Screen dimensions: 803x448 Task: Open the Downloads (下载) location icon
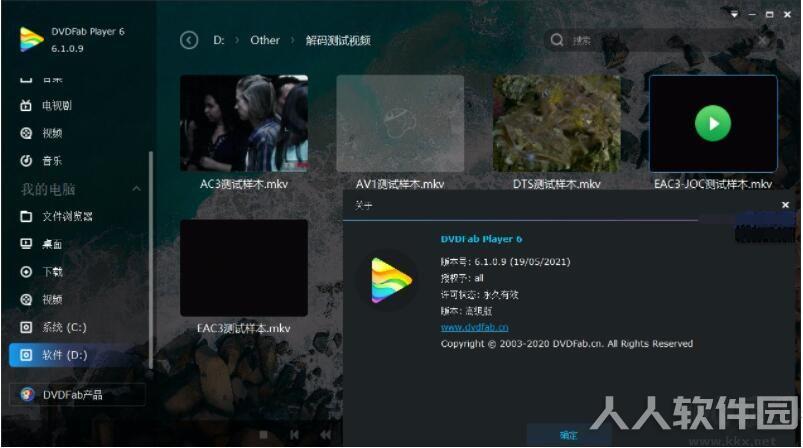pos(26,272)
